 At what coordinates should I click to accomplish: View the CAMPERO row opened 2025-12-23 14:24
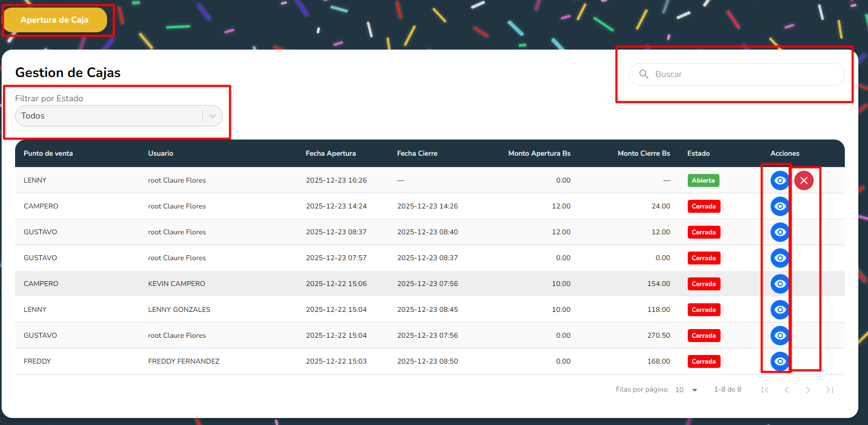click(x=780, y=206)
